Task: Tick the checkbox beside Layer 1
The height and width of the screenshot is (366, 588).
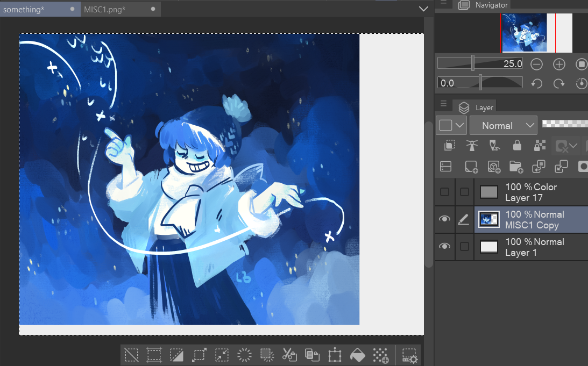Action: click(464, 247)
